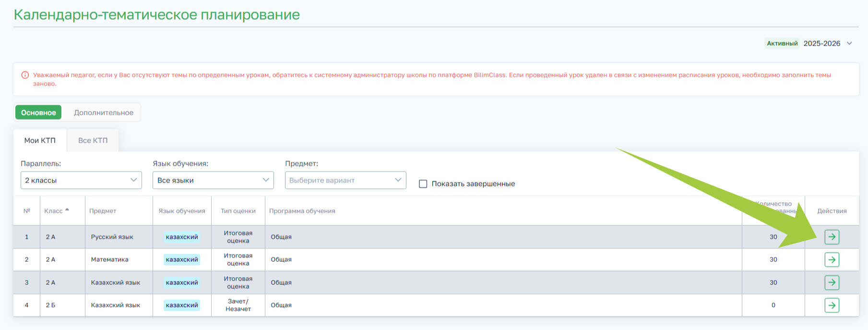Image resolution: width=868 pixels, height=330 pixels.
Task: Click the Действия column header
Action: pos(832,211)
